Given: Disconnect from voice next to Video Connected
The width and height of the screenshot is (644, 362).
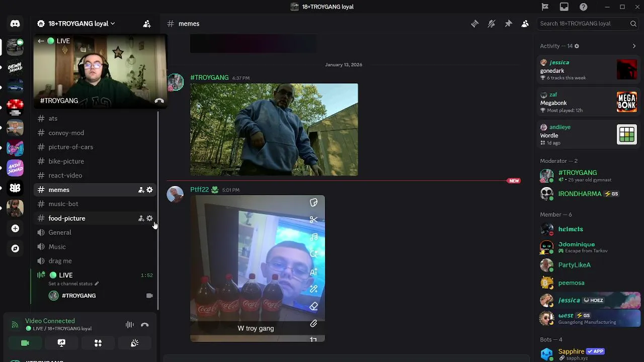Looking at the screenshot, I should 145,325.
